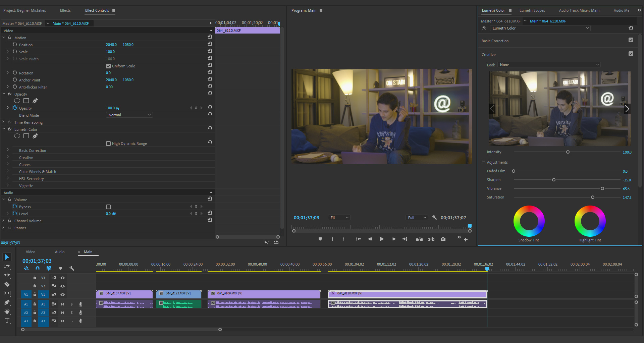Screen dimensions: 644x343
Task: Select the Selection tool in timeline toolbar
Action: [7, 257]
